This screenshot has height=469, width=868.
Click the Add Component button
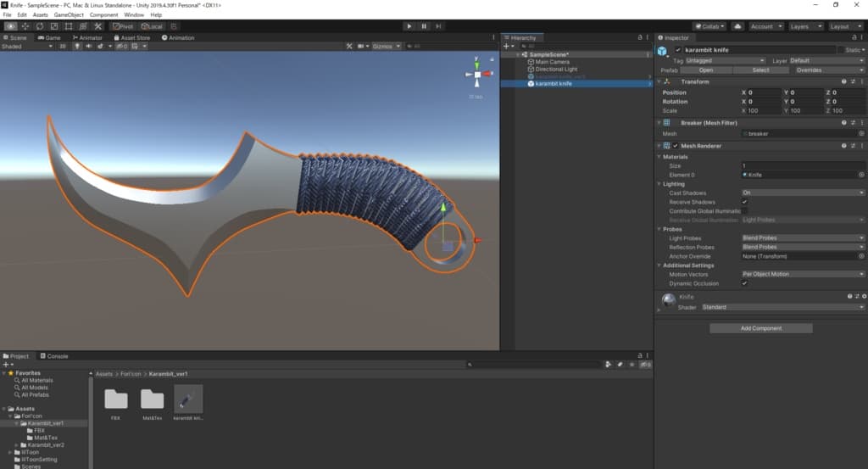point(760,328)
